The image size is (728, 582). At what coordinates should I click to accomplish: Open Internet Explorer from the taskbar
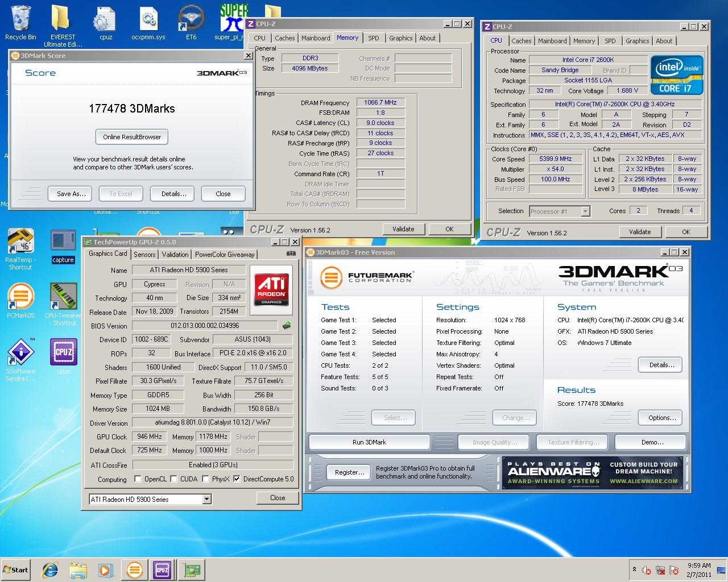[x=51, y=570]
